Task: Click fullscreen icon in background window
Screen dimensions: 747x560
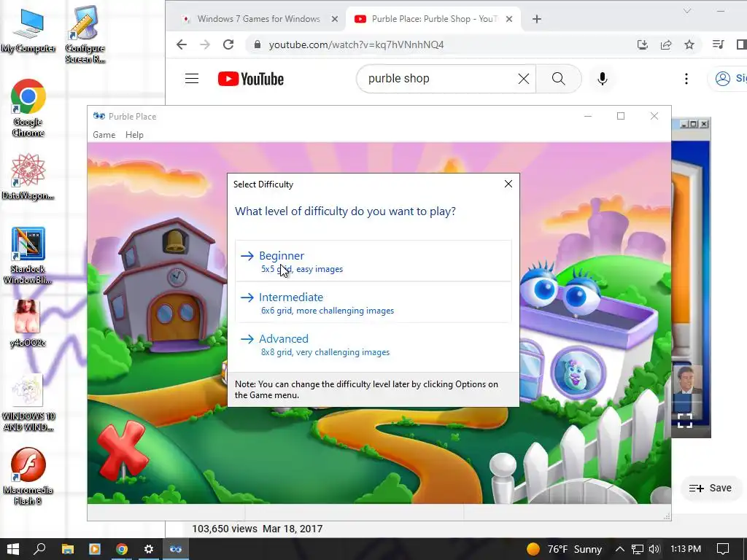Action: [x=684, y=421]
